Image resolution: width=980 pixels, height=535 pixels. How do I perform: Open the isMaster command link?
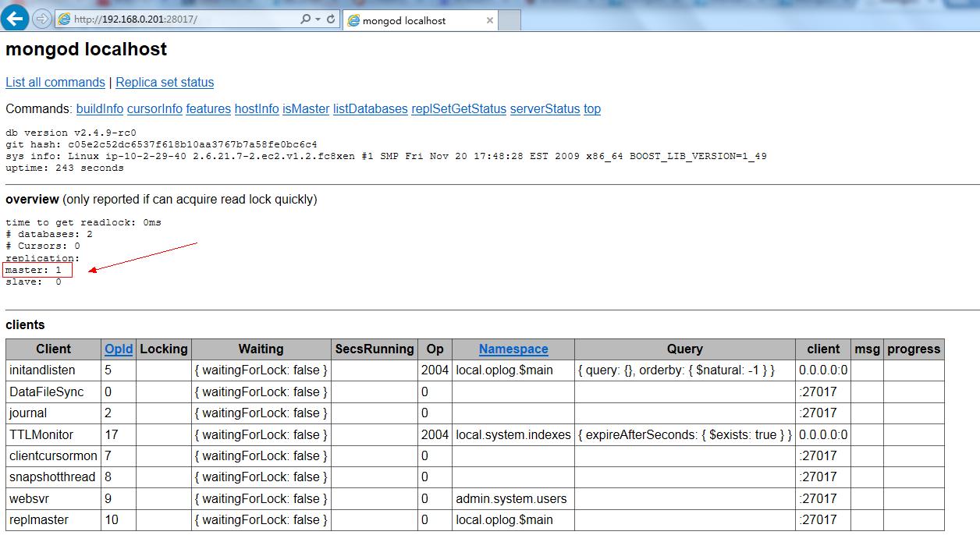(306, 108)
